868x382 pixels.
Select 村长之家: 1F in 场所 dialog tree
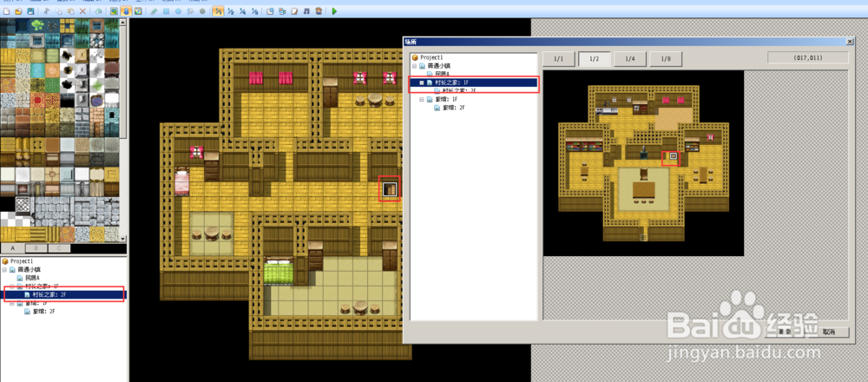(451, 82)
